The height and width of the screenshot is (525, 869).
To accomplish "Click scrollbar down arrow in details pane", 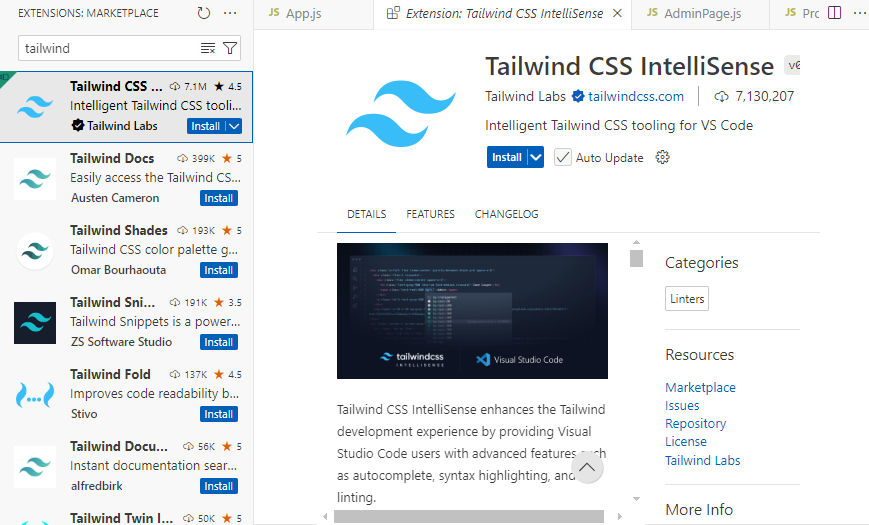I will click(636, 499).
